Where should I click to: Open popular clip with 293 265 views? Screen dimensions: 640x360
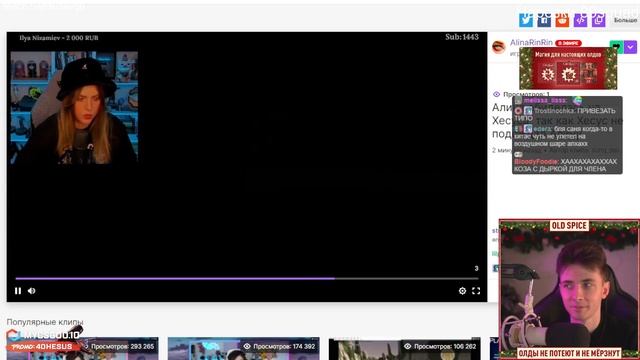pos(82,349)
